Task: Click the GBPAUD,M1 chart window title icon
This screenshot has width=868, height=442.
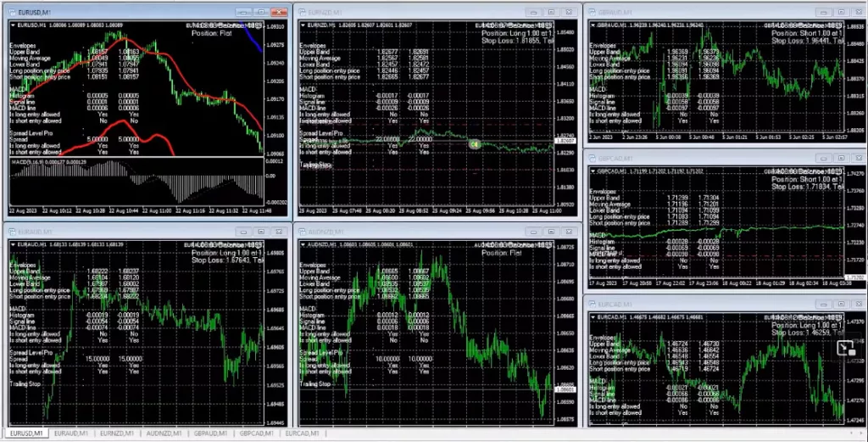Action: coord(594,13)
